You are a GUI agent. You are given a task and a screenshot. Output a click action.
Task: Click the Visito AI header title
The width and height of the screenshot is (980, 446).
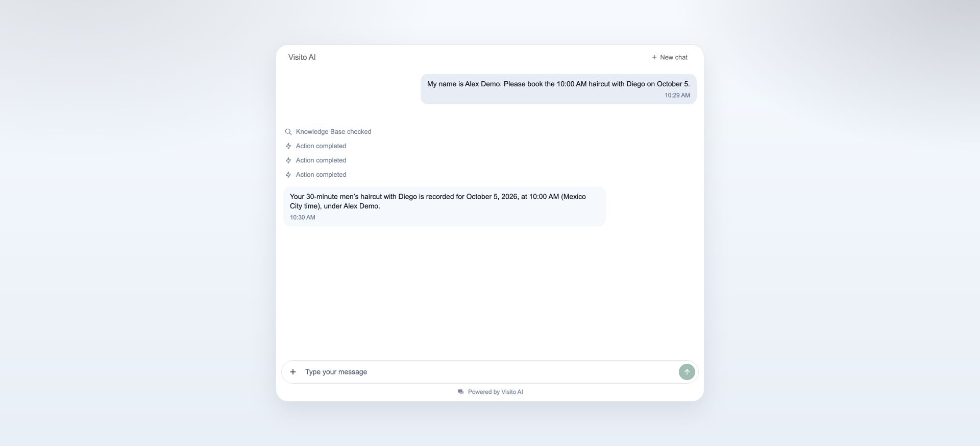(302, 57)
